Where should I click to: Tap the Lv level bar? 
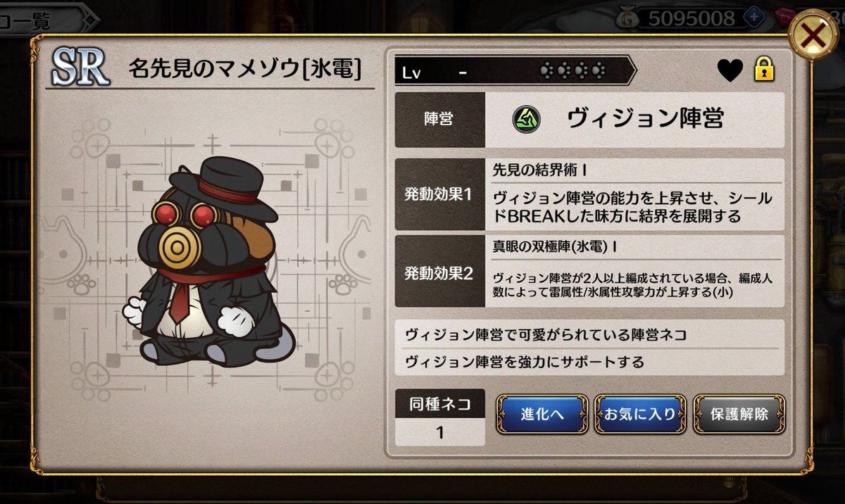pyautogui.click(x=515, y=71)
